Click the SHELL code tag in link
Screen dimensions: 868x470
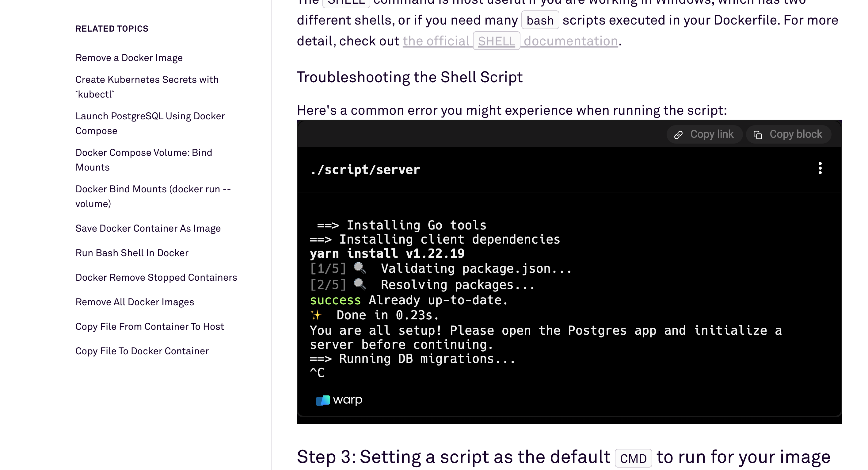pyautogui.click(x=496, y=41)
